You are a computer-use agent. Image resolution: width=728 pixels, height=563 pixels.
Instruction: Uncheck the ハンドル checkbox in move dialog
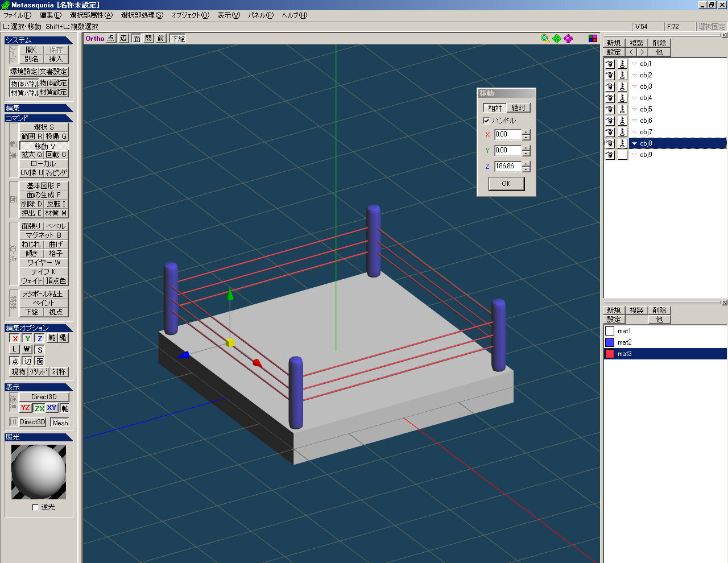tap(486, 121)
